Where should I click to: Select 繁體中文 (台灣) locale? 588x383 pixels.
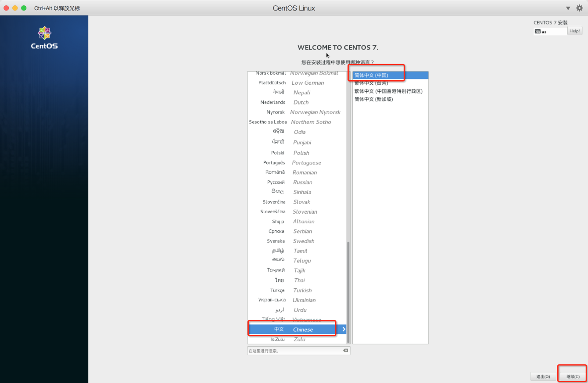[x=390, y=83]
